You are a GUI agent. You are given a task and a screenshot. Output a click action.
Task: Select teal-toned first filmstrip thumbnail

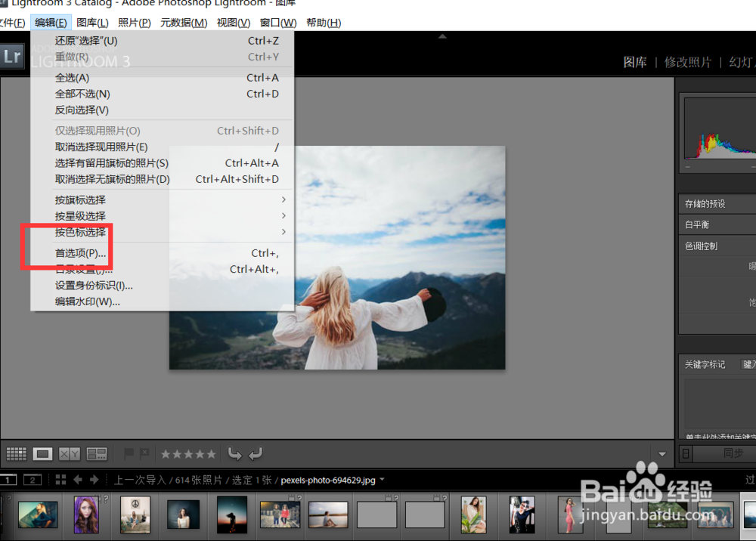[38, 515]
